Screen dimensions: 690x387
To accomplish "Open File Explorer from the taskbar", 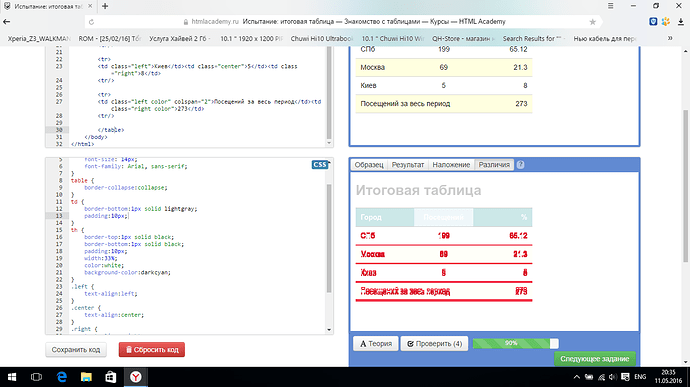I will pyautogui.click(x=86, y=377).
